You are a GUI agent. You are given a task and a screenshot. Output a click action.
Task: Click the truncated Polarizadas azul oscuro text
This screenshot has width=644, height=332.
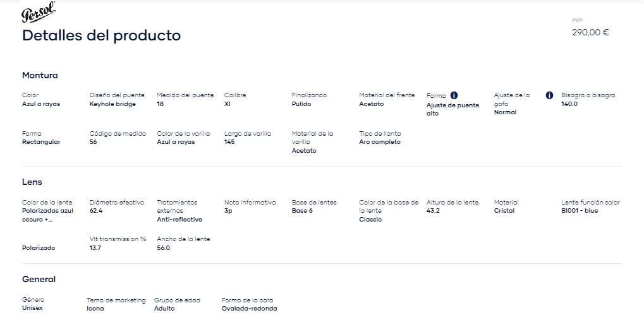[x=47, y=215]
